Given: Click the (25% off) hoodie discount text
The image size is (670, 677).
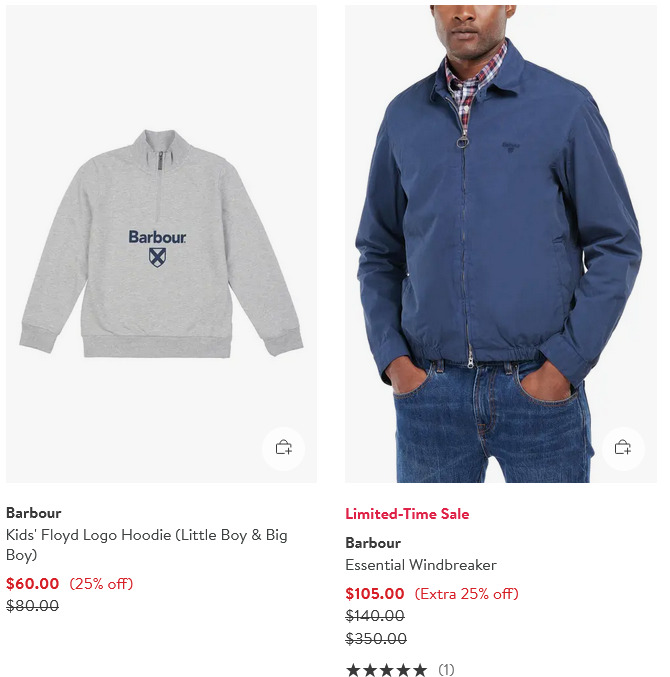Looking at the screenshot, I should [x=101, y=584].
